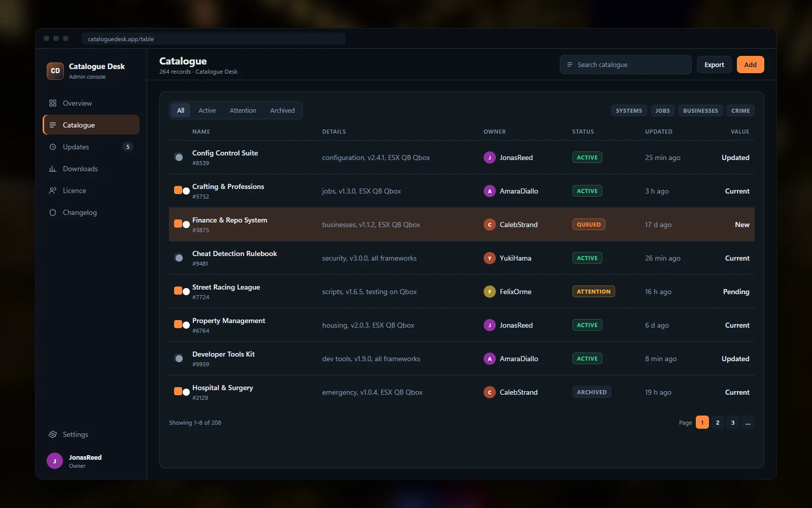Toggle the Developer Tools Kit switch
The height and width of the screenshot is (508, 812).
[179, 359]
